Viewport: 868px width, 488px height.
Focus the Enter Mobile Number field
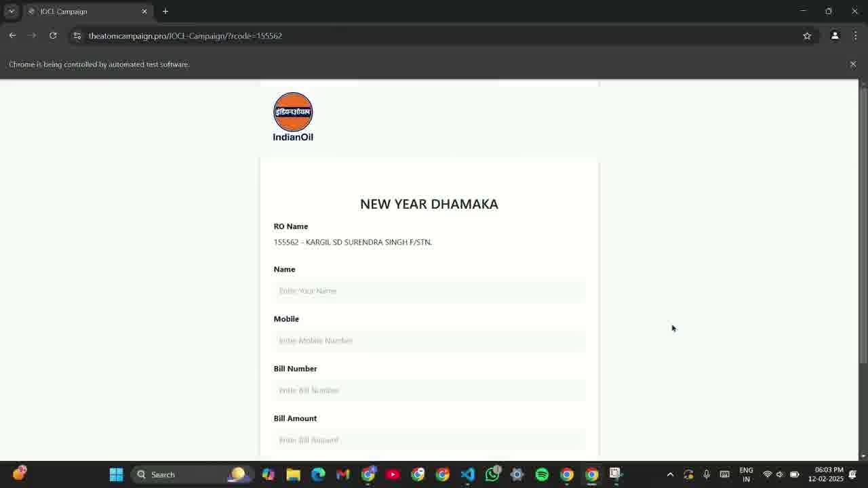click(x=429, y=341)
